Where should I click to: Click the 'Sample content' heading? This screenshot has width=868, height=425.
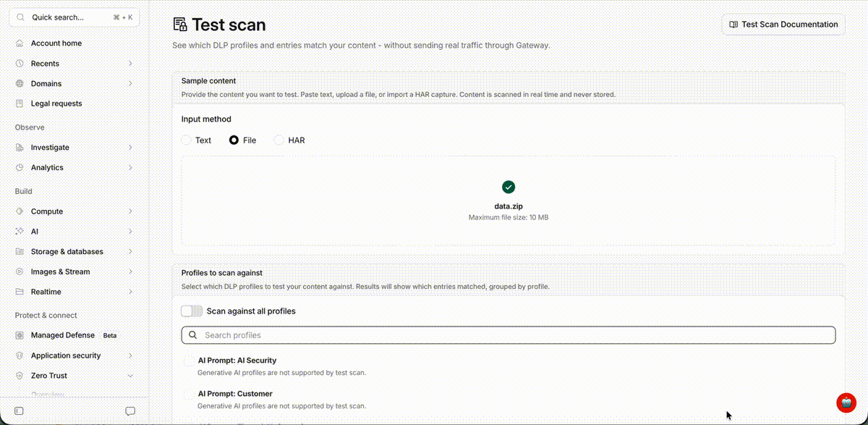(x=208, y=81)
